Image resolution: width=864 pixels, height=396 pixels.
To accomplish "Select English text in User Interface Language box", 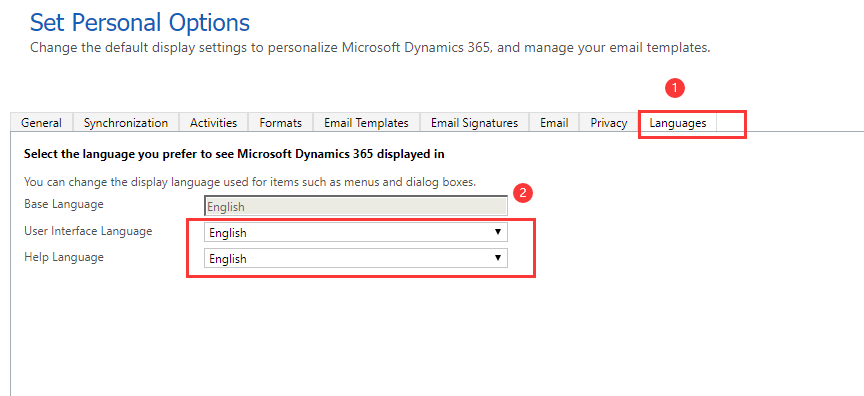I will coord(228,233).
